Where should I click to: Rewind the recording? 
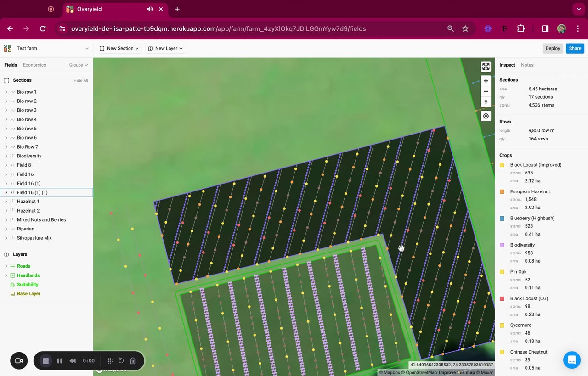[73, 361]
